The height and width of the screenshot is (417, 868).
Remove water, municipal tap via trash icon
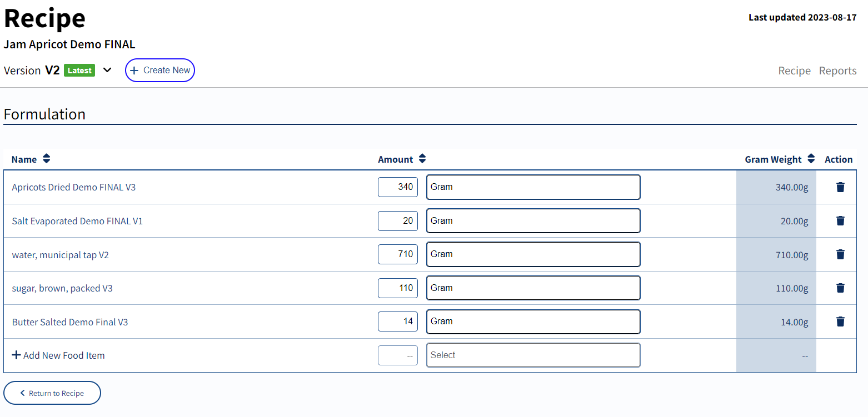click(840, 254)
